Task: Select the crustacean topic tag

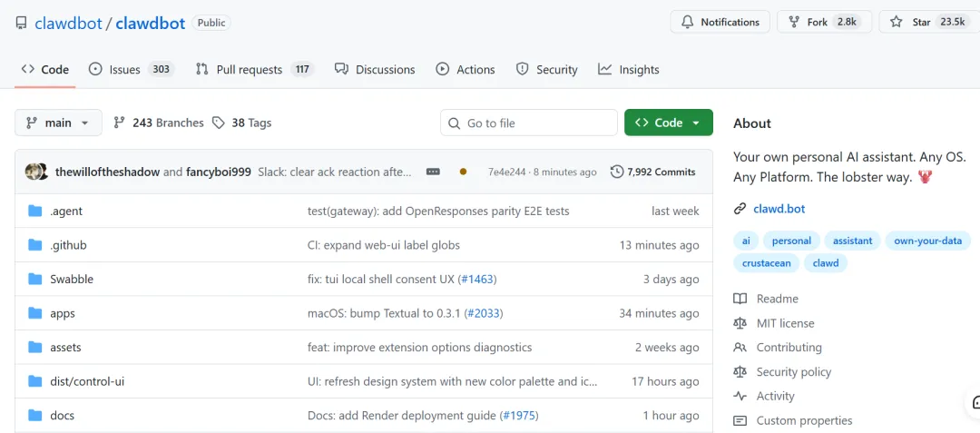Action: point(766,263)
